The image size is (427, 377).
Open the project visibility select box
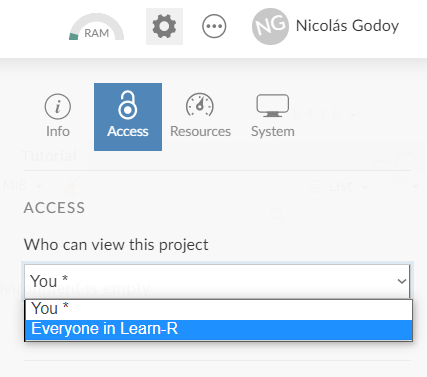[217, 281]
